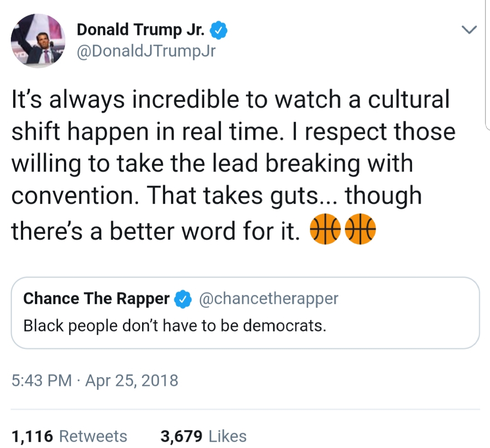
Task: Click the Retweets label
Action: click(x=93, y=436)
